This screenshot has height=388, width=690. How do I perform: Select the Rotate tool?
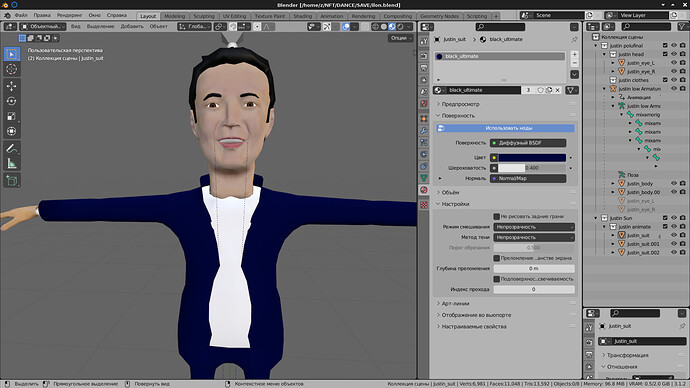pyautogui.click(x=12, y=101)
